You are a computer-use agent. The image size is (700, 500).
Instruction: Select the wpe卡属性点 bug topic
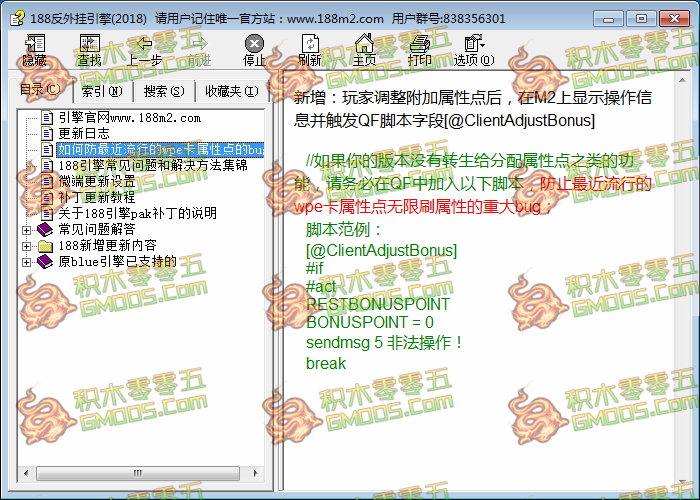point(160,150)
